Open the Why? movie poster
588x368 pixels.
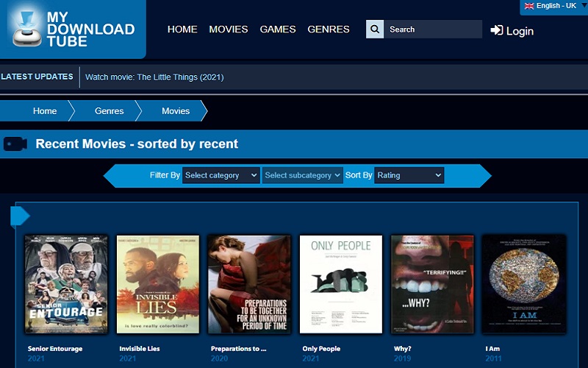[x=432, y=284]
